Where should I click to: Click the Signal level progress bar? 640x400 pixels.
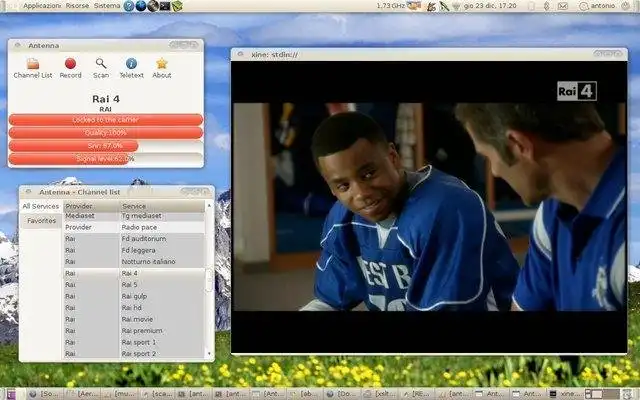(x=106, y=159)
